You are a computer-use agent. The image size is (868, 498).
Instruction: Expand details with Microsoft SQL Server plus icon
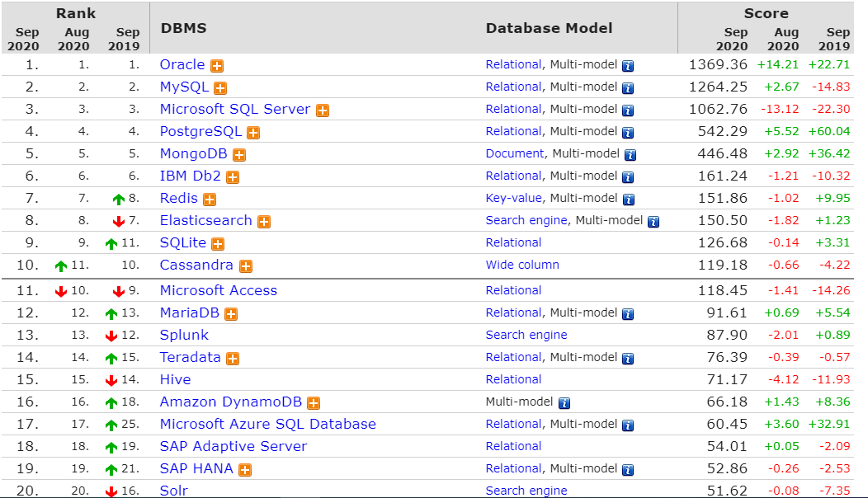click(x=323, y=110)
